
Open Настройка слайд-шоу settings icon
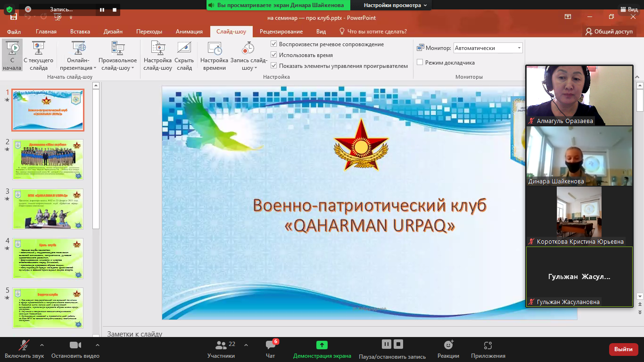(157, 48)
